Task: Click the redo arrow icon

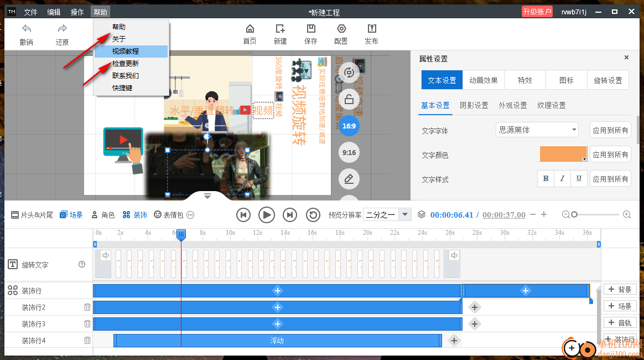Action: [62, 28]
